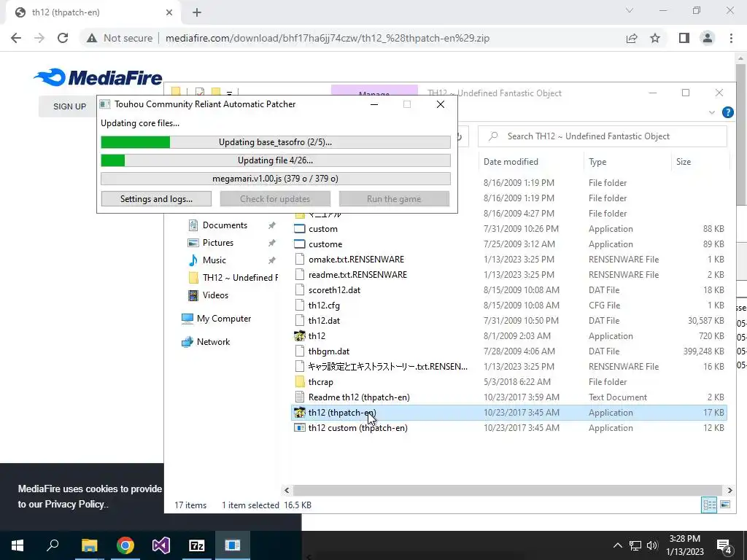Select th12 custom (thpatch-en) application icon
The height and width of the screenshot is (560, 747).
point(300,427)
